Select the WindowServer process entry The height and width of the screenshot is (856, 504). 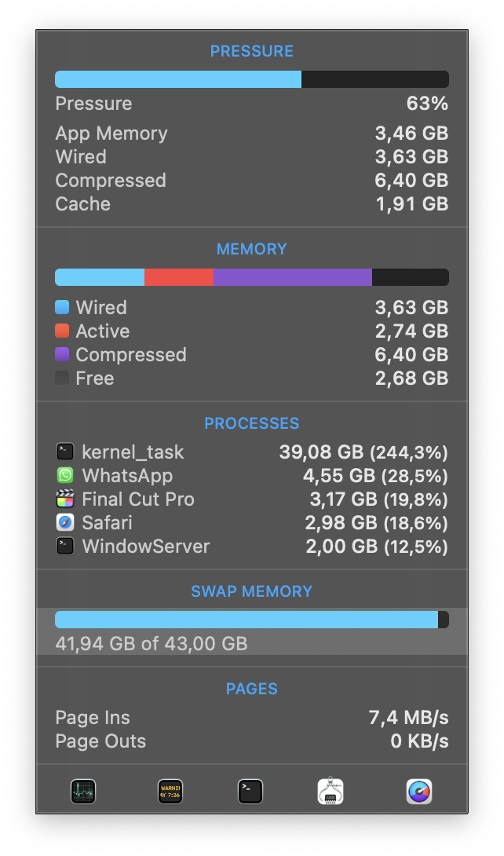click(251, 547)
